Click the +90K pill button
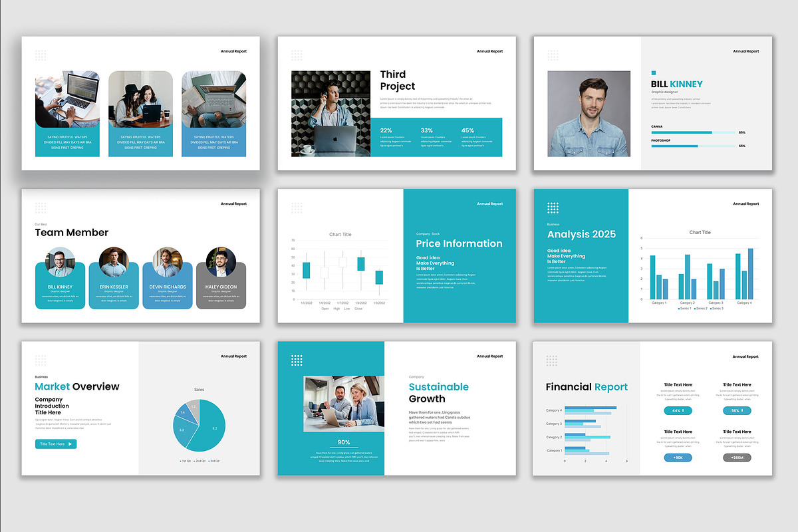798x532 pixels. [x=678, y=458]
